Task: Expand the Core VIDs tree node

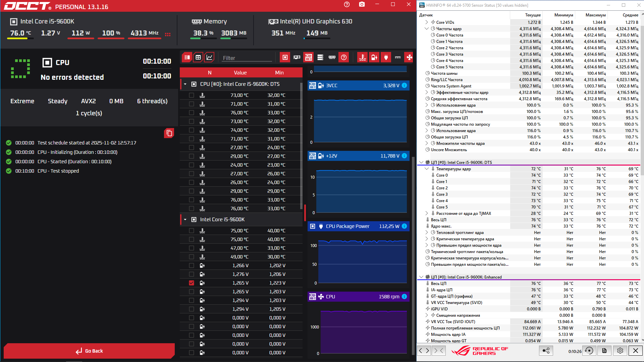Action: pos(427,22)
